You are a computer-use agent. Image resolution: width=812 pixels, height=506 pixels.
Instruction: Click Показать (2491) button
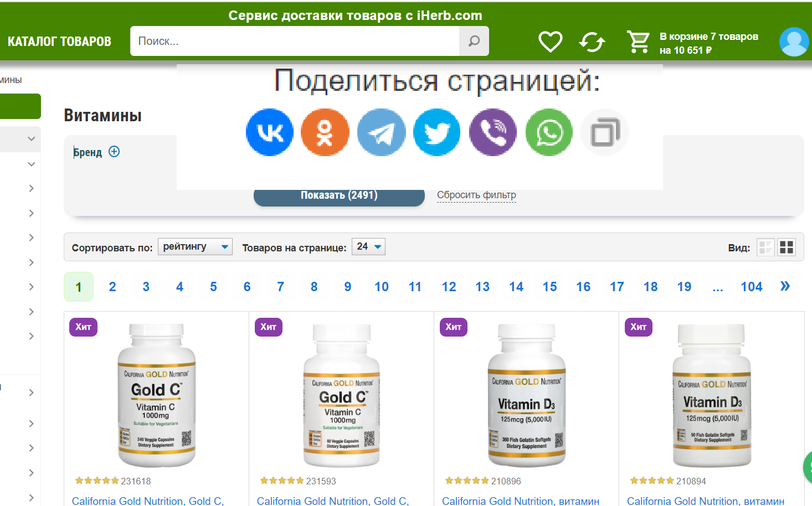(339, 196)
